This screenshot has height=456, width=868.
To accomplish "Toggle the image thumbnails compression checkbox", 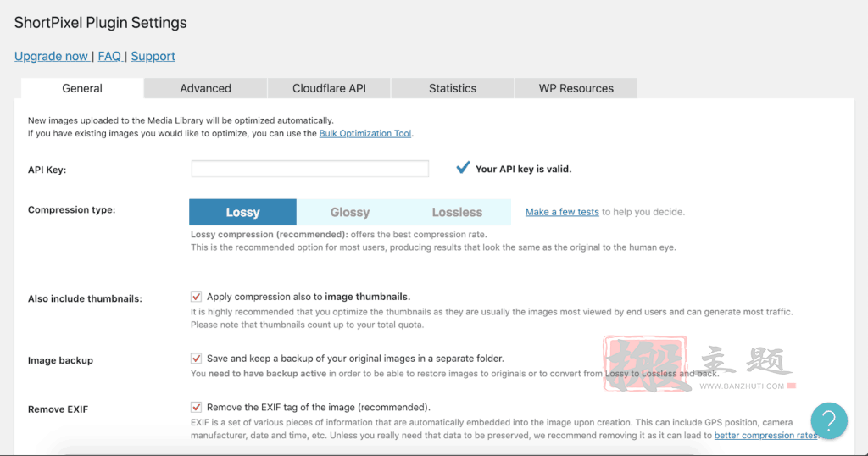I will (x=196, y=297).
